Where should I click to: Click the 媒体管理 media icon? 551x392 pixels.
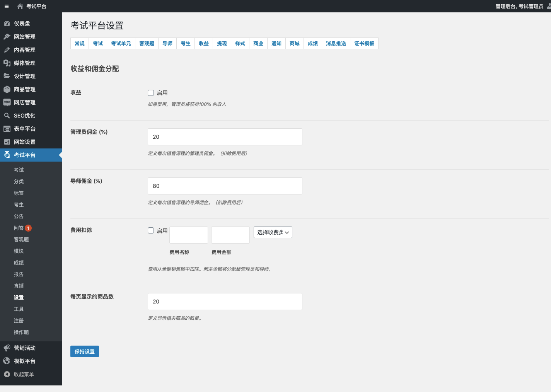[7, 63]
